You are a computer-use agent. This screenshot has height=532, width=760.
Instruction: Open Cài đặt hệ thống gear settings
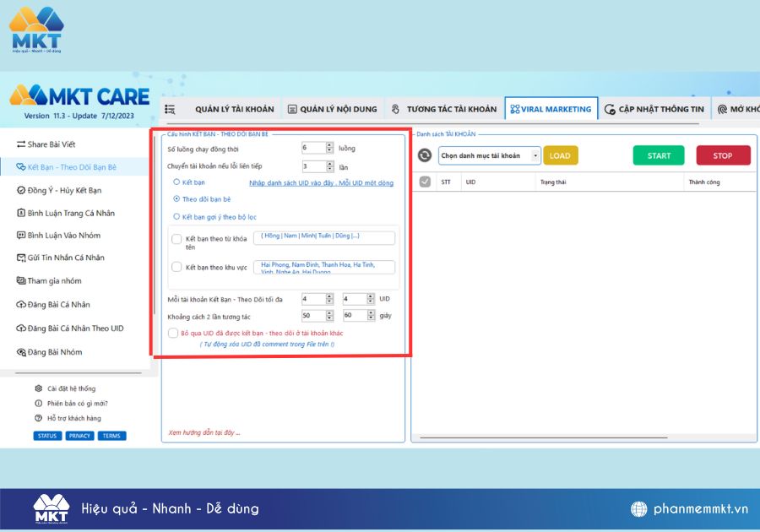click(x=65, y=388)
